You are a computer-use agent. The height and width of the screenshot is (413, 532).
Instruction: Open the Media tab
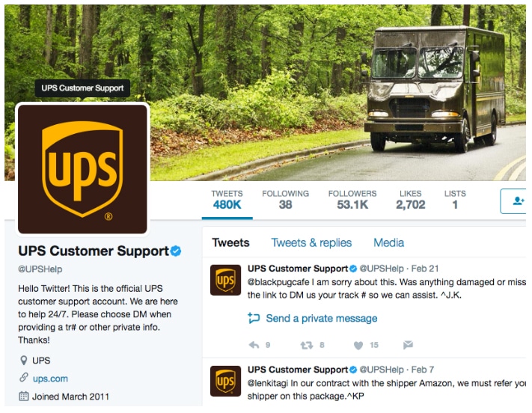coord(389,242)
